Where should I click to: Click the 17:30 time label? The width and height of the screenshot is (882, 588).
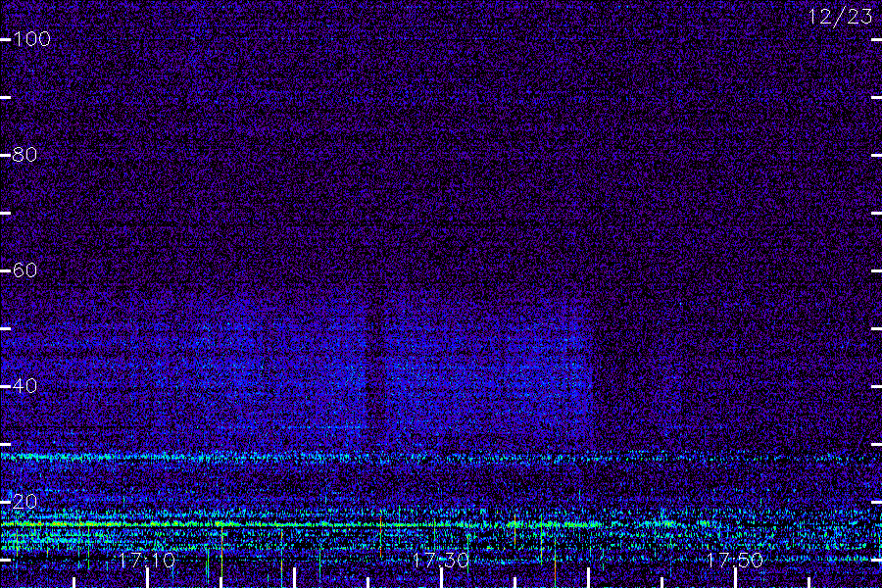click(441, 560)
